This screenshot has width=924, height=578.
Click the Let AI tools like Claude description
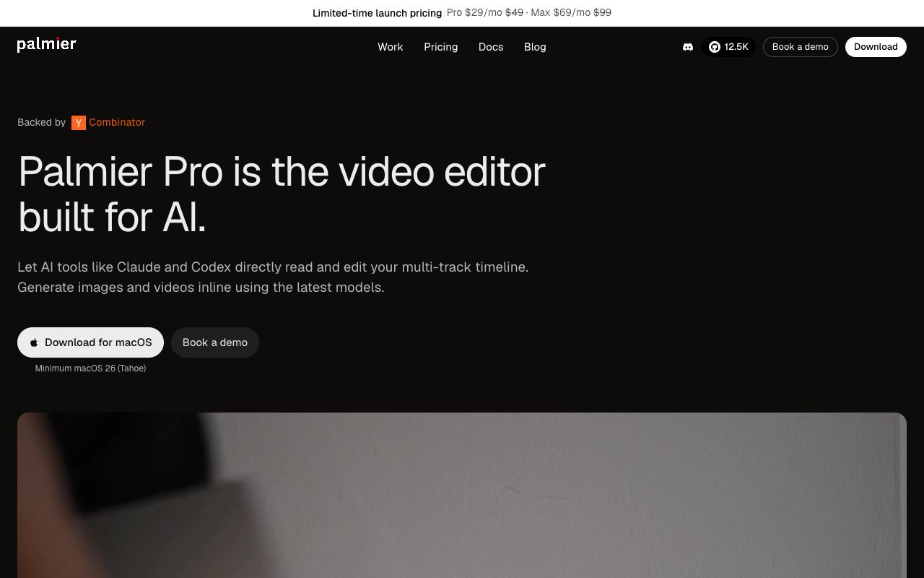coord(273,277)
